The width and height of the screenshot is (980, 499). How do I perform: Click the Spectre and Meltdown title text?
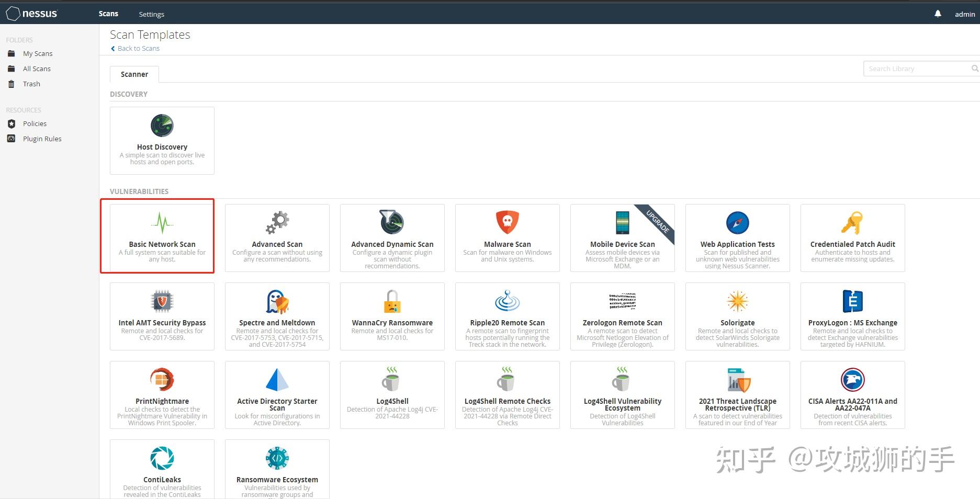[x=277, y=323]
